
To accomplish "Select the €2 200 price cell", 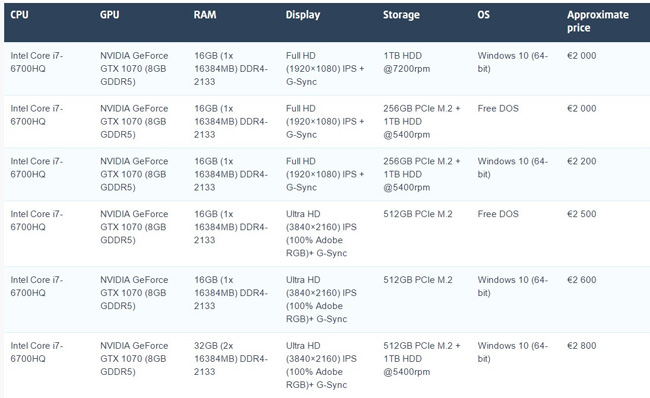I will tap(582, 161).
